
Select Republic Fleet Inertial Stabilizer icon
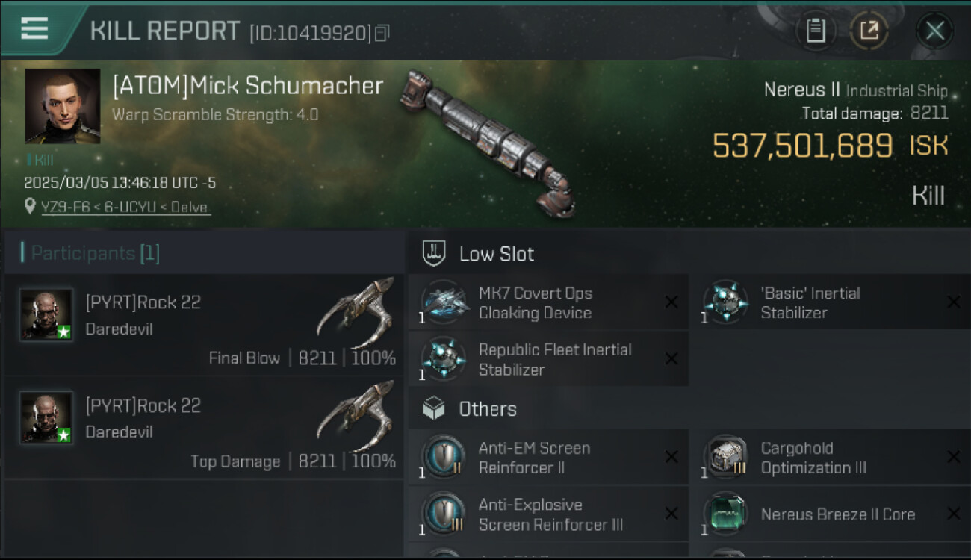pyautogui.click(x=444, y=359)
